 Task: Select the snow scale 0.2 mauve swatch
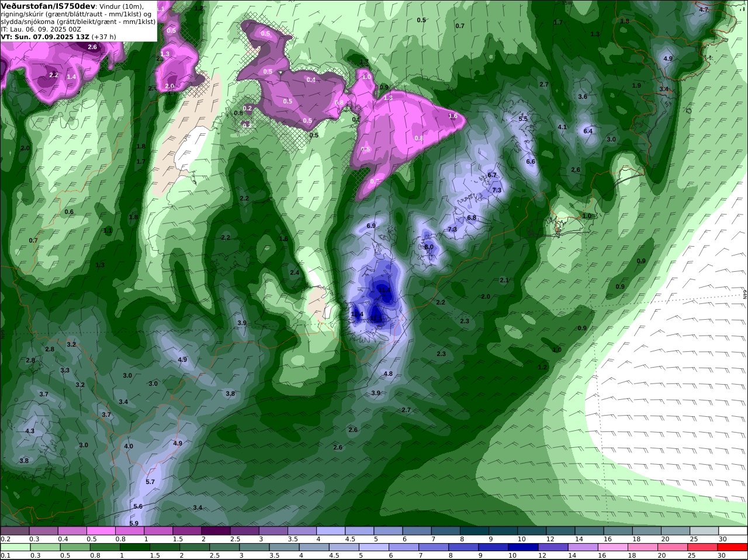(x=15, y=531)
